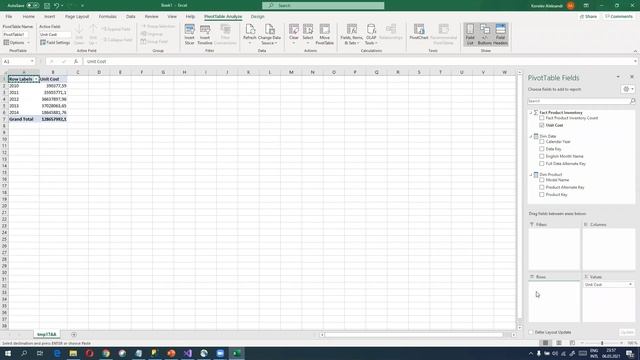
Task: Click the Insert Slicer icon
Action: (189, 34)
